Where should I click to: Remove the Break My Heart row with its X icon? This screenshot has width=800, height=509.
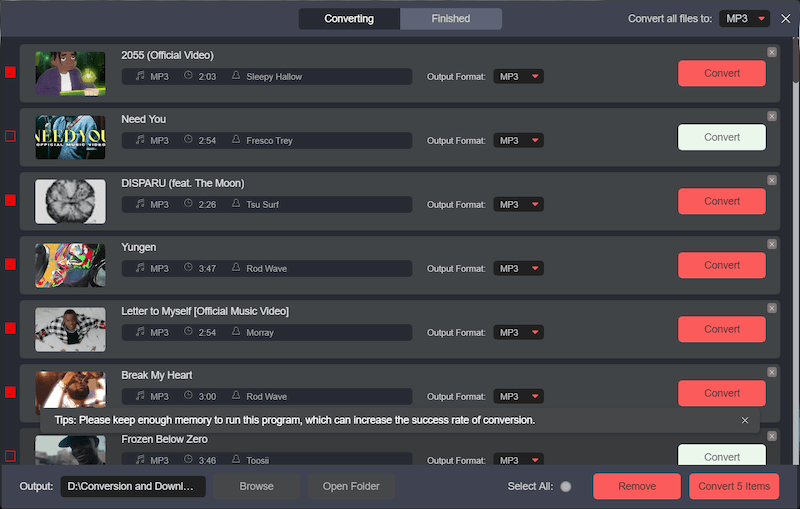coord(771,372)
